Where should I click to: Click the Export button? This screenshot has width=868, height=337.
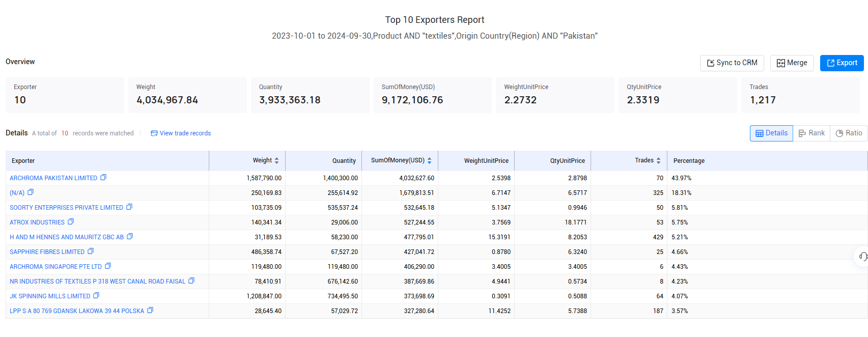click(842, 63)
